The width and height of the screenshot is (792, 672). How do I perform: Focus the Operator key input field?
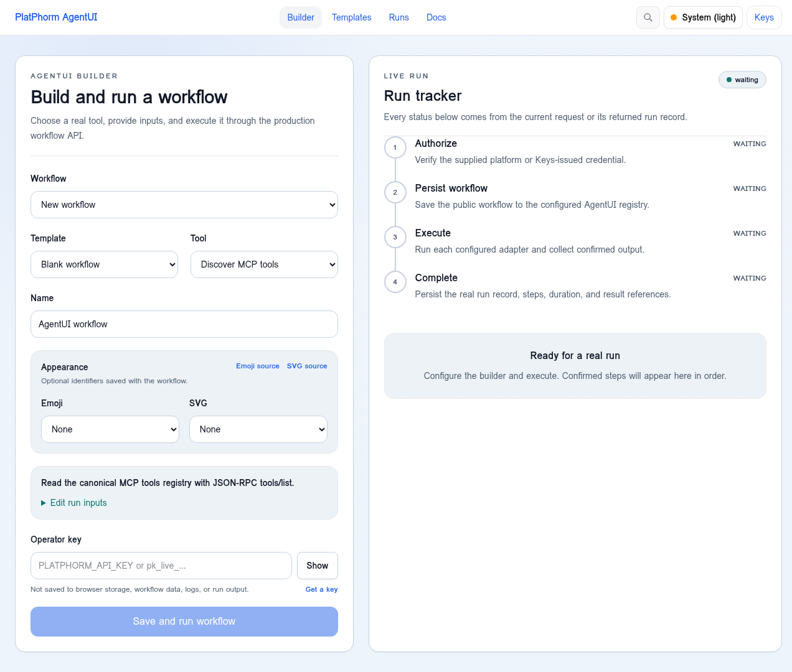[161, 566]
